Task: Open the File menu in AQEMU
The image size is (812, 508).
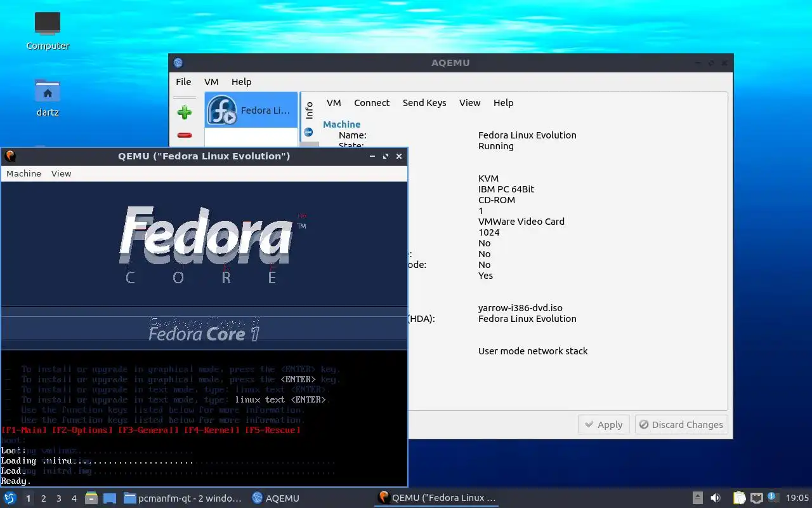Action: (183, 81)
